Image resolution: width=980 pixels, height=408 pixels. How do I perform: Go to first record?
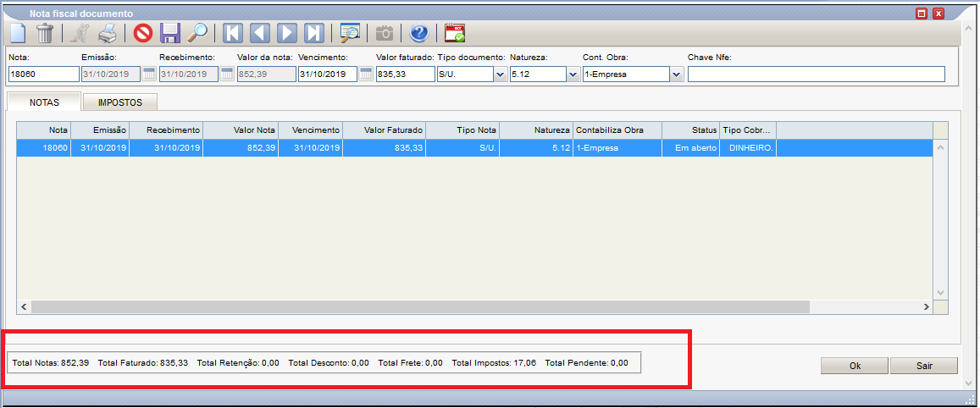coord(232,32)
